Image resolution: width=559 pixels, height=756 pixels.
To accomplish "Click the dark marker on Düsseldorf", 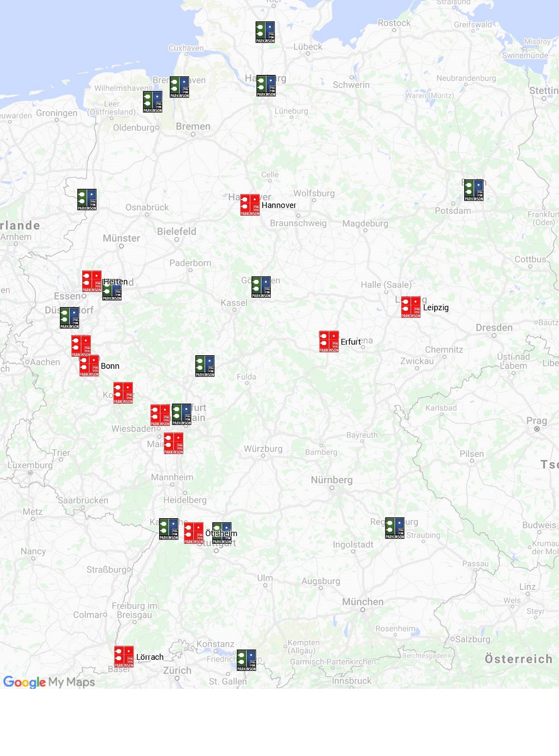I will [70, 318].
